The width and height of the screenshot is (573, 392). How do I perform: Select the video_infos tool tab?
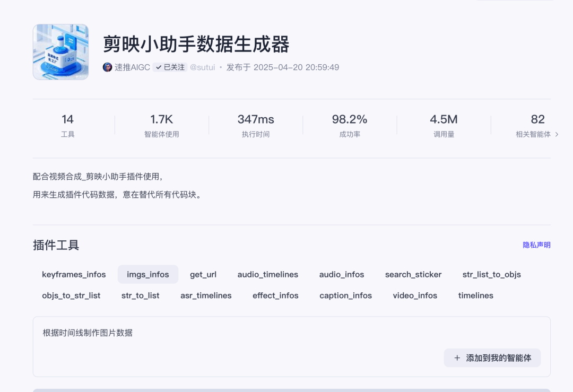(x=415, y=295)
